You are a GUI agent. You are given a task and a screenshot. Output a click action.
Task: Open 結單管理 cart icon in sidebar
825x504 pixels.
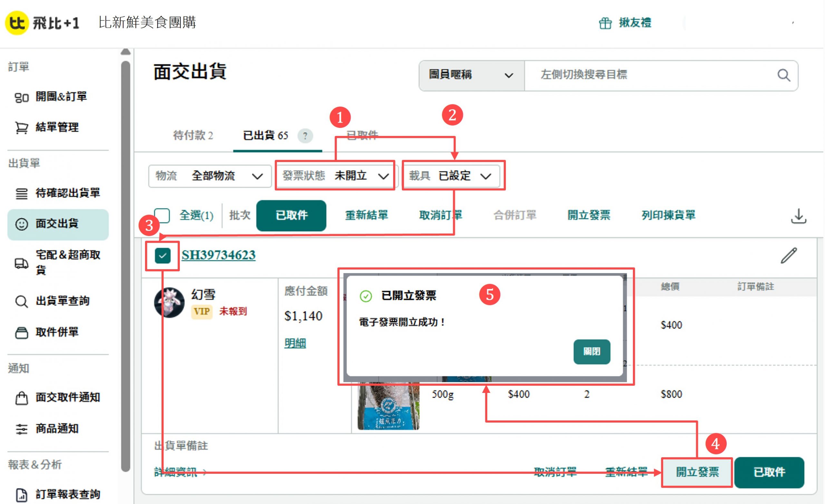click(21, 128)
